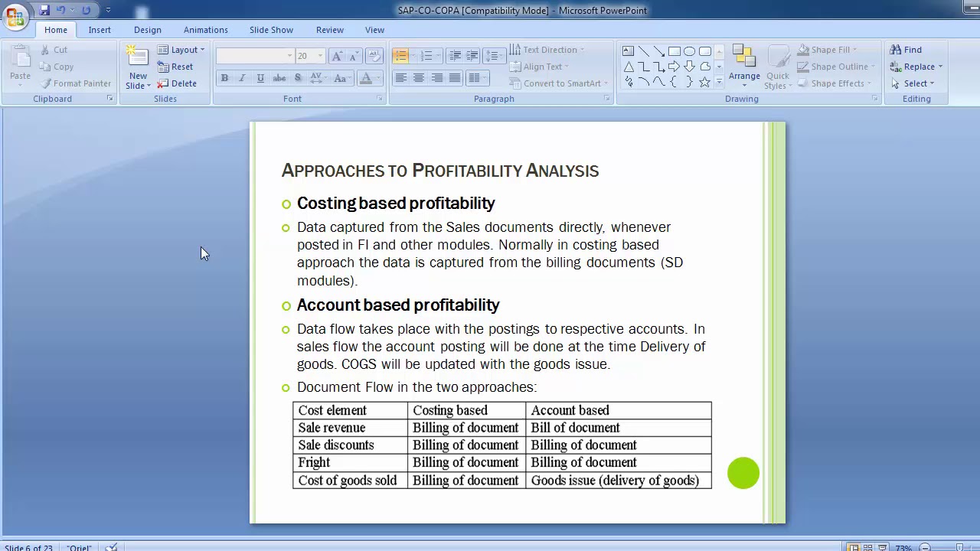Toggle underline formatting
This screenshot has height=551, width=980.
(x=260, y=78)
